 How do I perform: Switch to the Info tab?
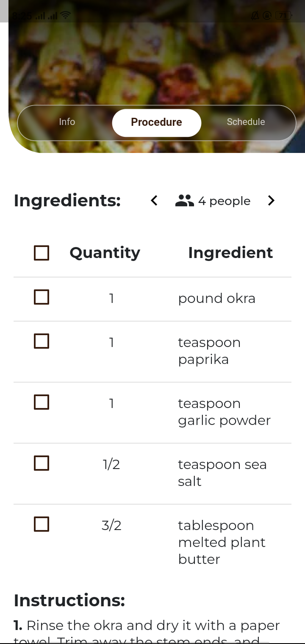click(x=67, y=122)
